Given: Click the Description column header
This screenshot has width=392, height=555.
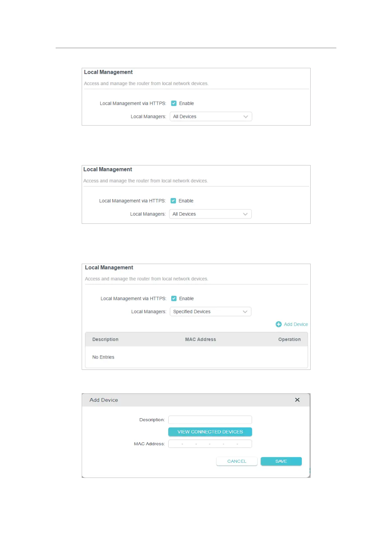Looking at the screenshot, I should tap(105, 339).
